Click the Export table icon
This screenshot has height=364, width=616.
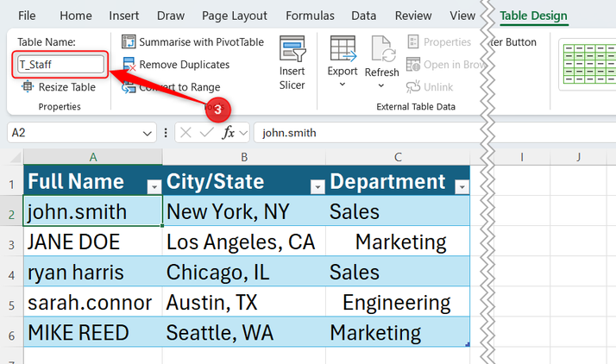click(x=343, y=48)
